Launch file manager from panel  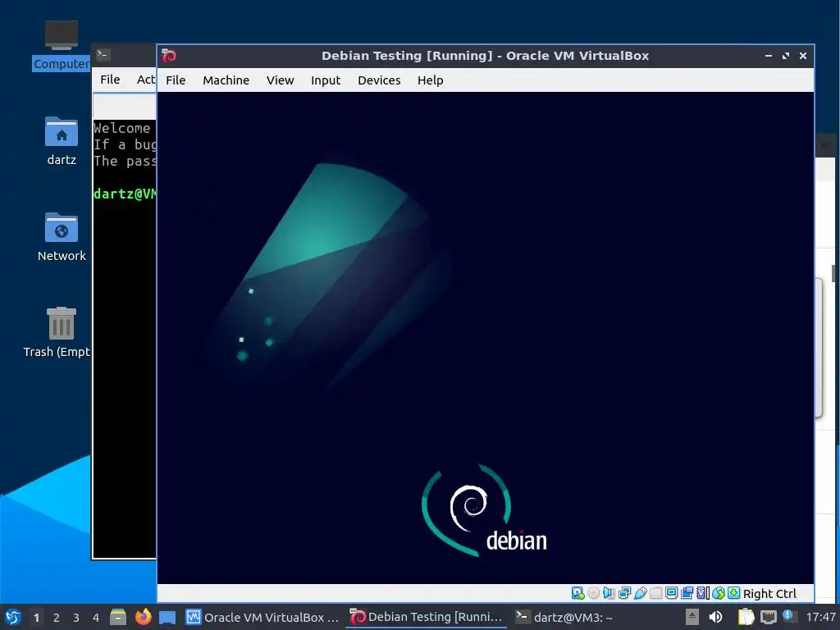[118, 617]
